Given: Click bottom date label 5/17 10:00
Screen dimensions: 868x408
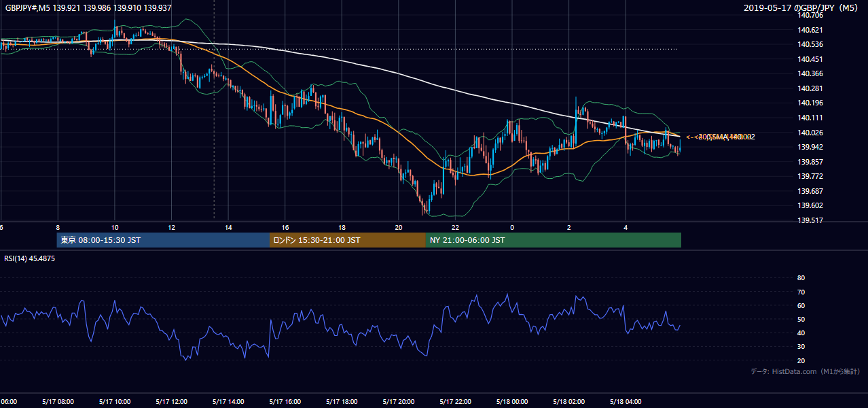Looking at the screenshot, I should point(114,401).
